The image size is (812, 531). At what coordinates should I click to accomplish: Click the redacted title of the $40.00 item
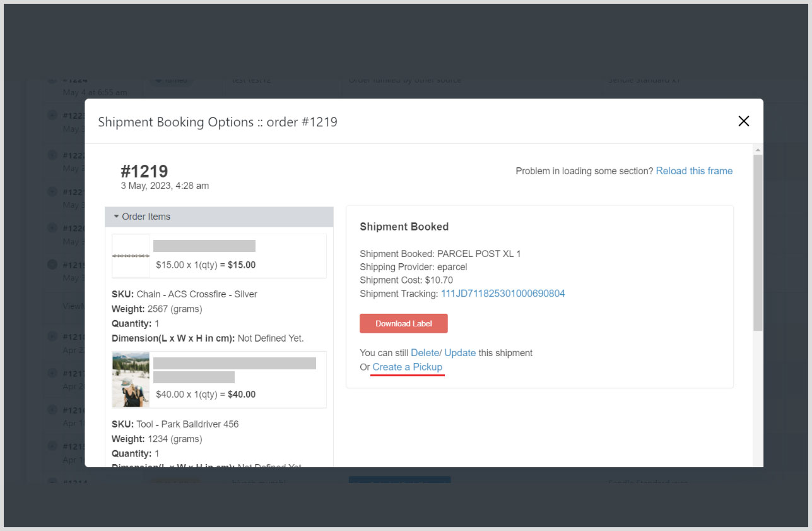(234, 364)
